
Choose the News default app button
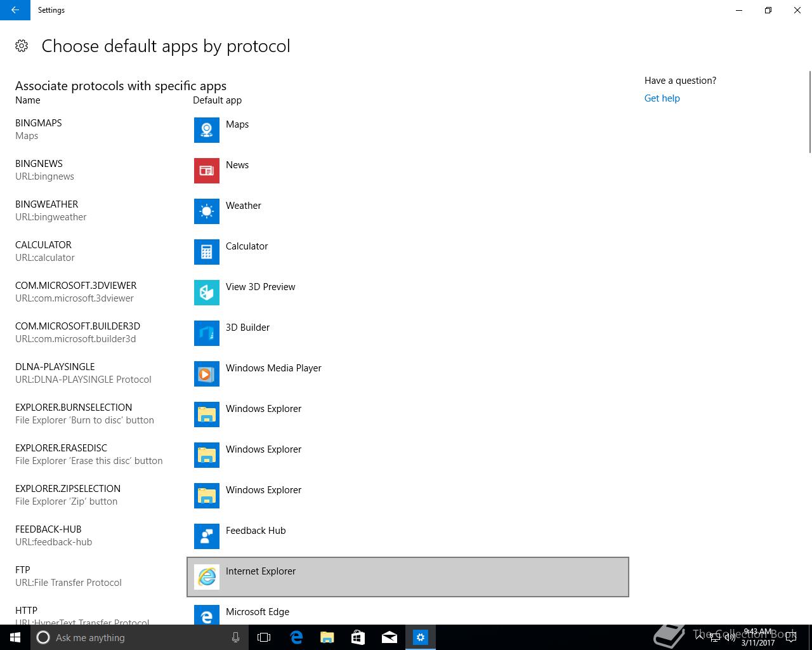pos(408,171)
